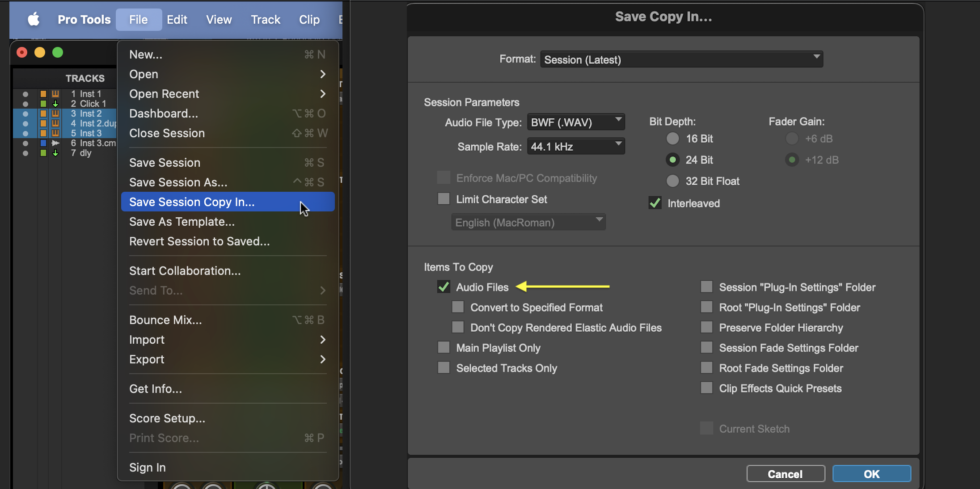Toggle the show/hide dot for track Click 1
Image resolution: width=980 pixels, height=489 pixels.
[x=25, y=104]
